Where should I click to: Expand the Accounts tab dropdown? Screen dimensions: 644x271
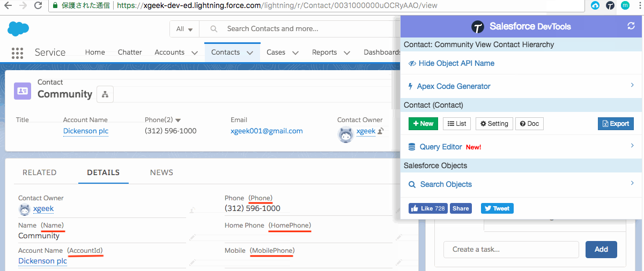click(194, 52)
